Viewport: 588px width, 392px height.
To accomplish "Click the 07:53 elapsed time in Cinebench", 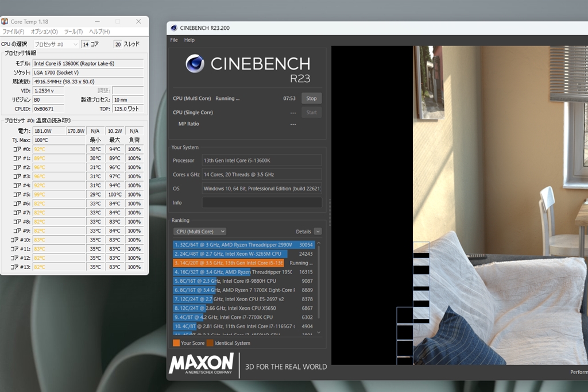I will 289,98.
